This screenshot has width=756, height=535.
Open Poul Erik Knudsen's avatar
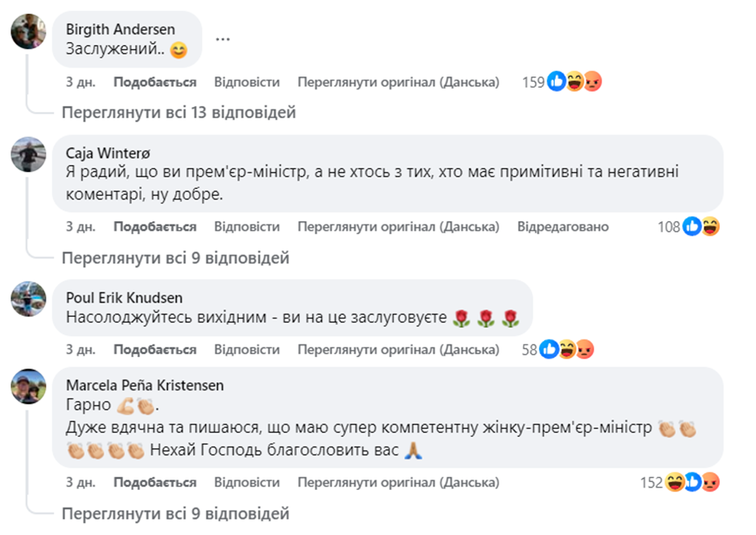[x=28, y=299]
